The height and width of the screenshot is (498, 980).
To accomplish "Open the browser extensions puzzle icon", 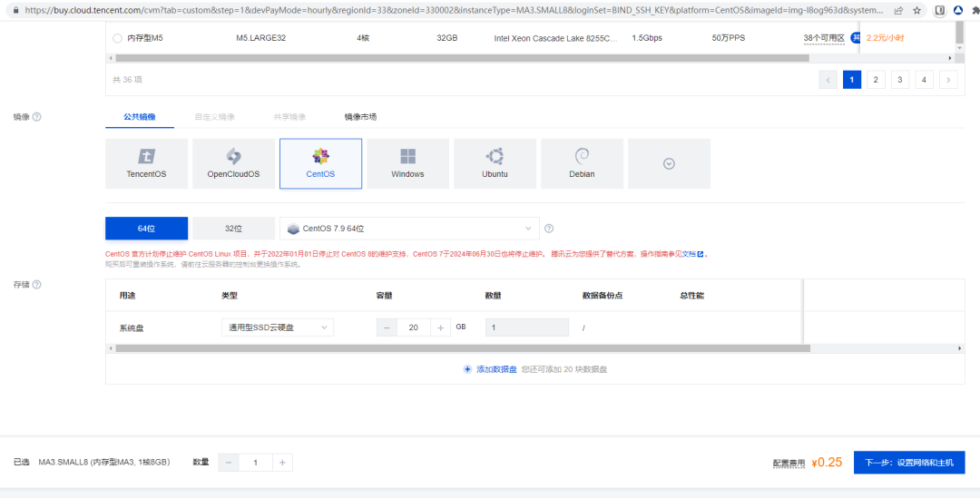I will click(x=975, y=10).
